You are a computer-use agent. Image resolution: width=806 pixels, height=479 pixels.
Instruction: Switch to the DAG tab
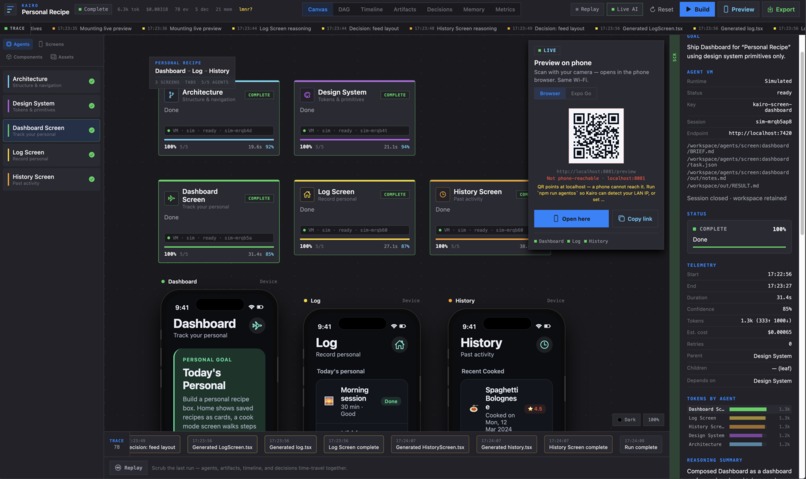pyautogui.click(x=344, y=9)
